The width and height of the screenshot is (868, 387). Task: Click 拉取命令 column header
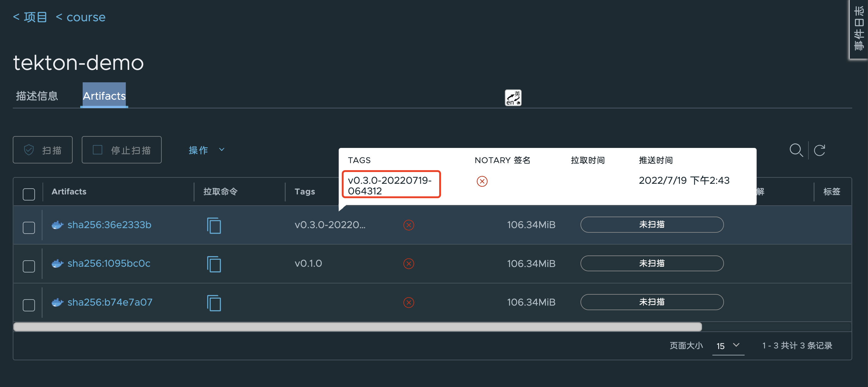(220, 191)
